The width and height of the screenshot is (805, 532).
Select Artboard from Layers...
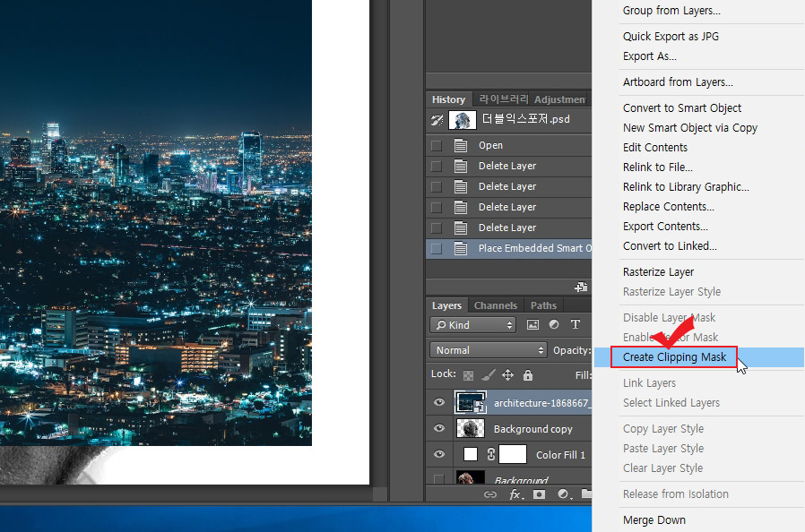point(678,82)
